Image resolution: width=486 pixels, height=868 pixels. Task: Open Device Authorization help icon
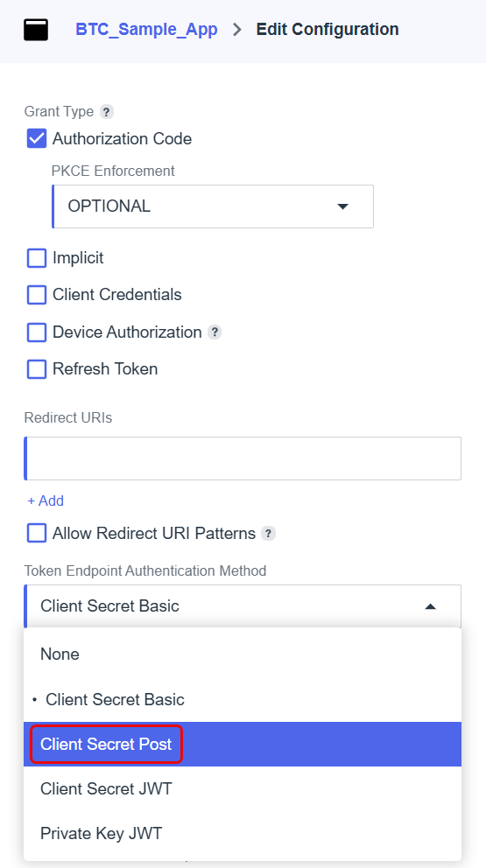click(215, 332)
